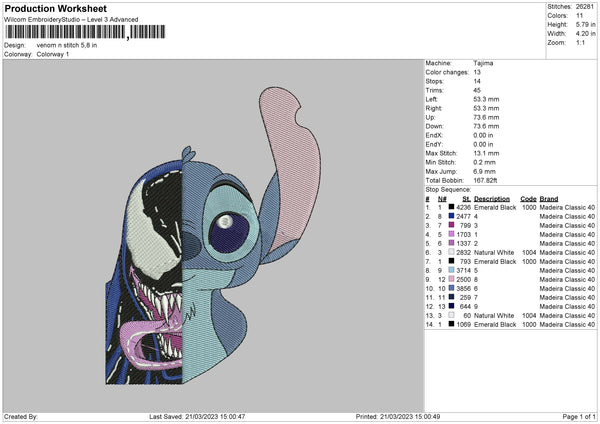Viewport: 600px width, 424px height.
Task: Click the Max Jump value 6.9 mm
Action: pyautogui.click(x=484, y=172)
